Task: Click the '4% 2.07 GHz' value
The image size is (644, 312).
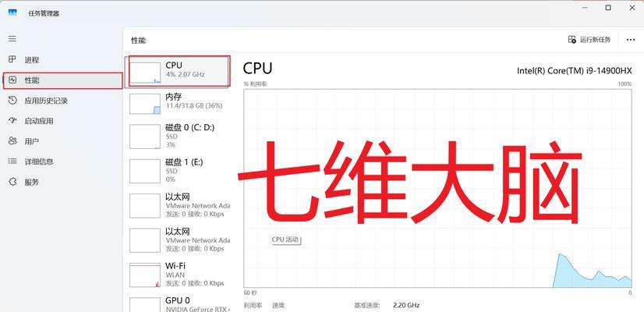Action: [x=186, y=74]
